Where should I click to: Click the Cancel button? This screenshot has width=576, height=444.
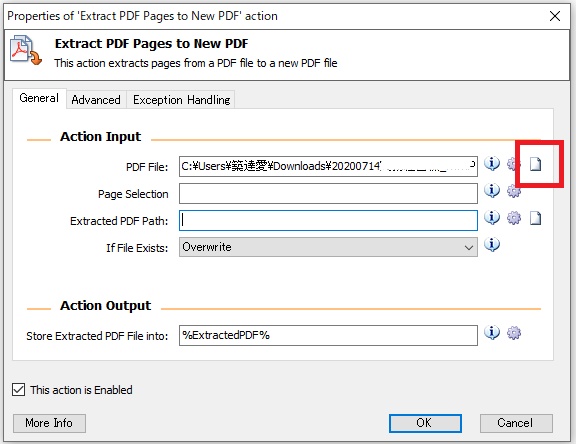[x=516, y=423]
